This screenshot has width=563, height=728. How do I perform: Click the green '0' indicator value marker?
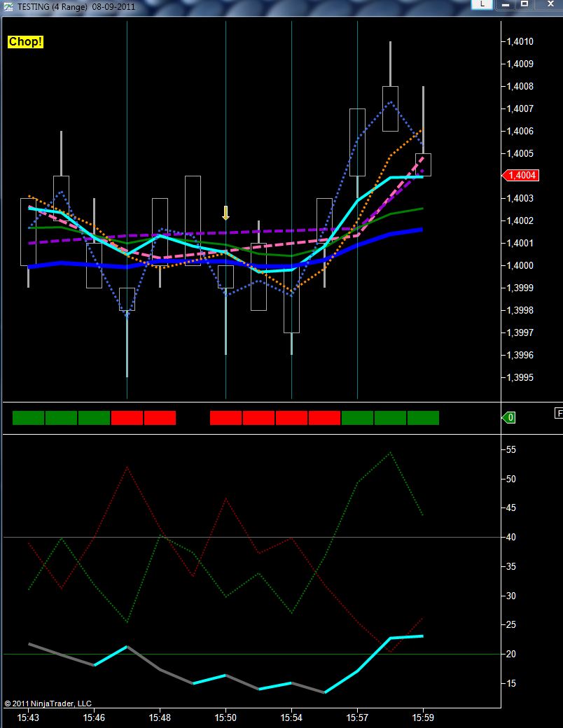pos(509,417)
